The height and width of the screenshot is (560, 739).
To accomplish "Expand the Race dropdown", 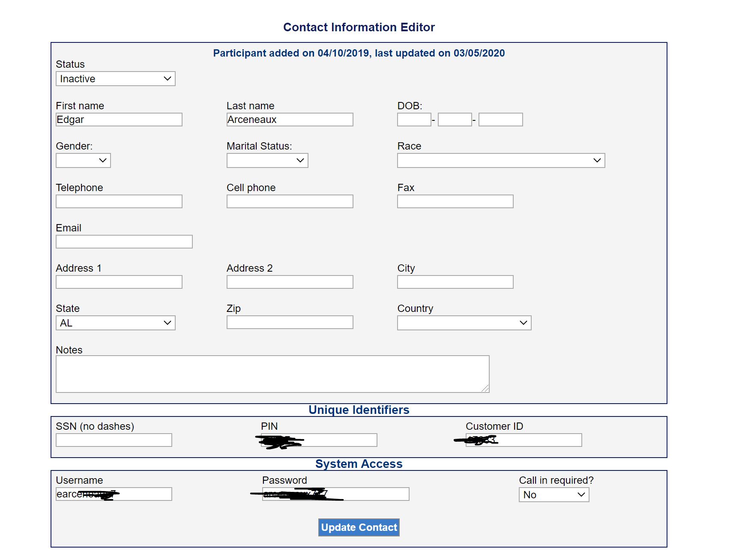I will click(x=500, y=160).
